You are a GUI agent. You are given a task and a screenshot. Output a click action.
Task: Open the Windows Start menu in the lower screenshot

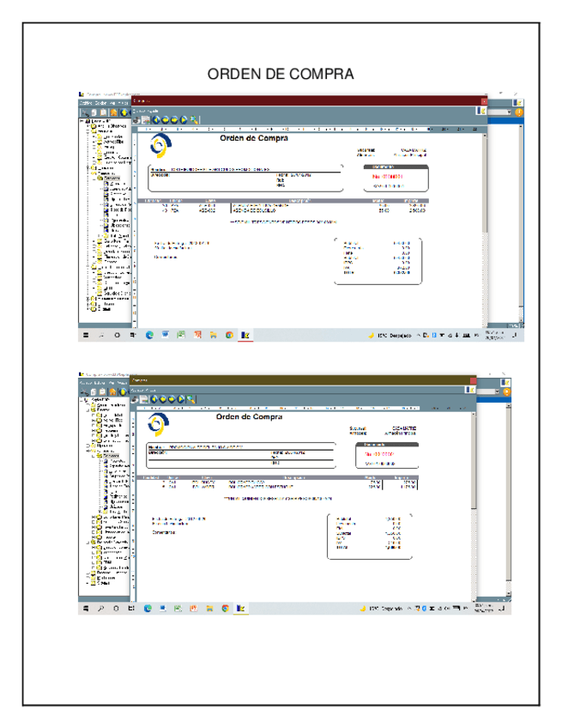pos(84,609)
